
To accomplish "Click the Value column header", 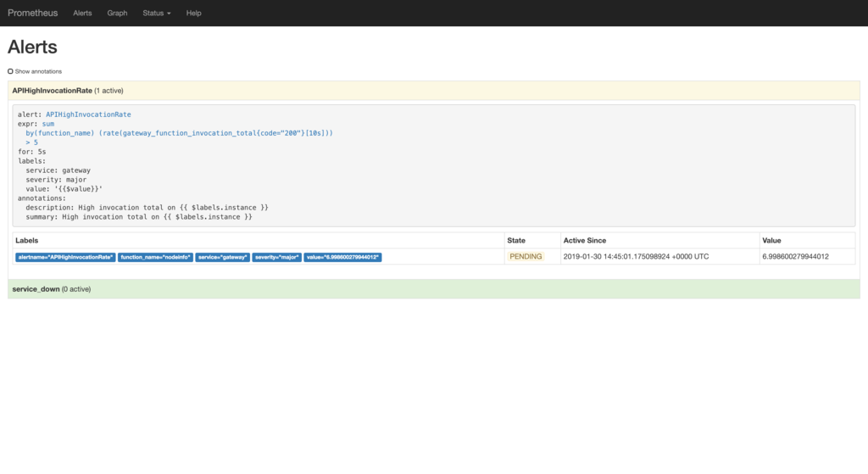I will pyautogui.click(x=771, y=240).
